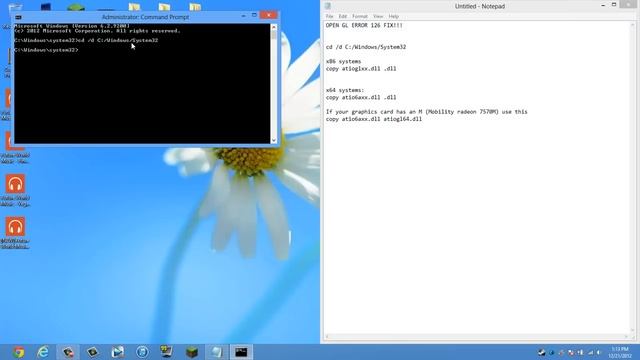The width and height of the screenshot is (640, 360).
Task: Switch to the Command Prompt taskbar button
Action: pyautogui.click(x=241, y=352)
